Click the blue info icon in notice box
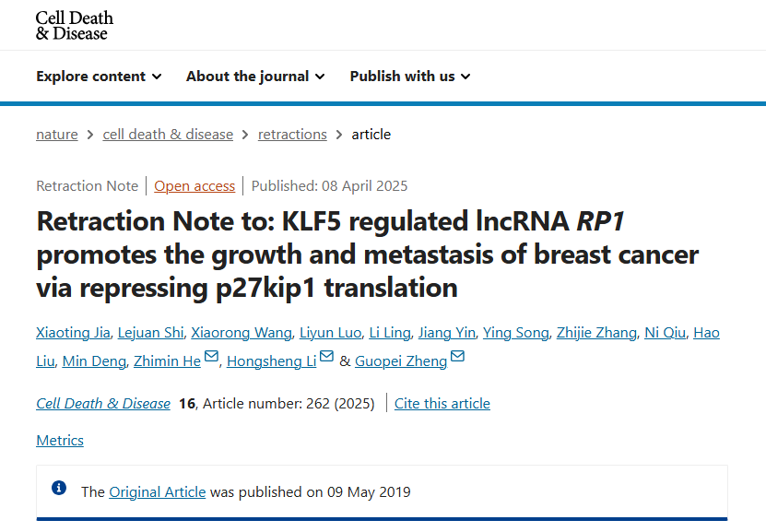 click(x=59, y=488)
